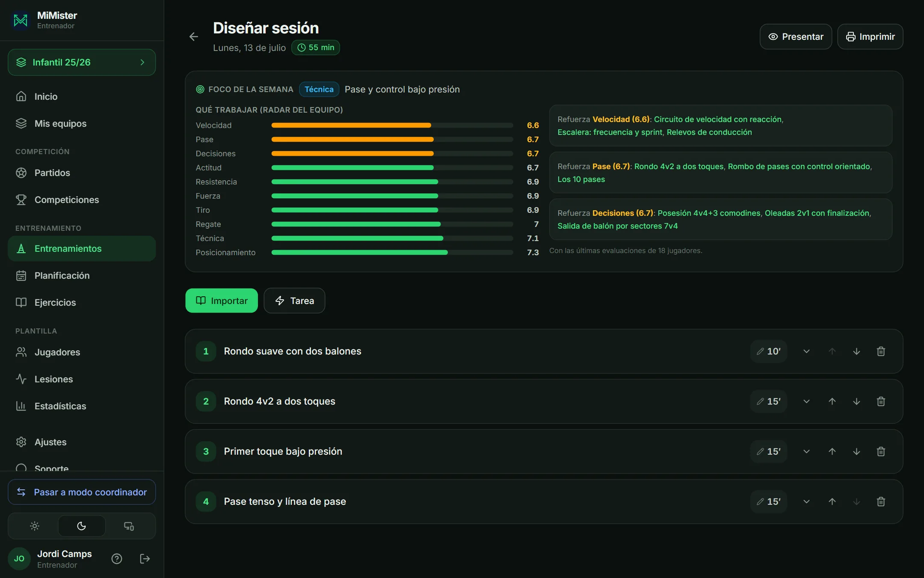Go back with the left arrow icon
The height and width of the screenshot is (578, 924).
pos(194,37)
